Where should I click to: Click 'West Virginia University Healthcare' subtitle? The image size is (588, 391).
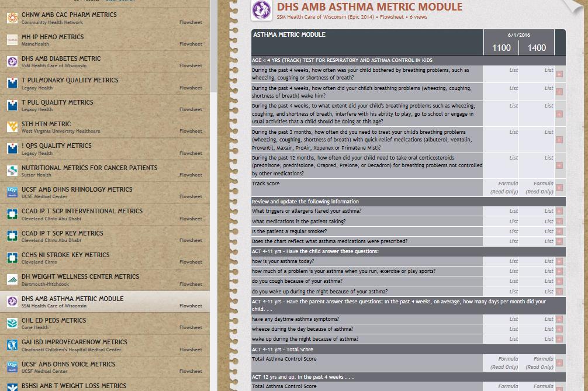tap(61, 131)
